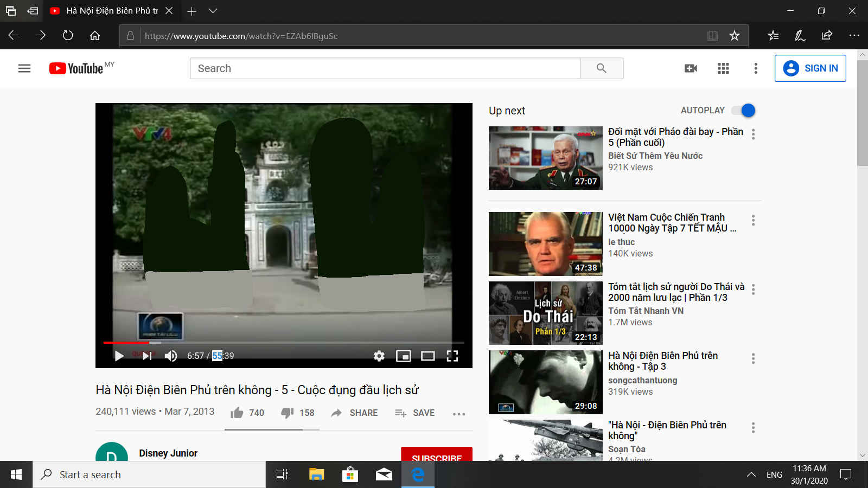Go to YouTube home via logo
The width and height of the screenshot is (868, 488).
pos(76,68)
